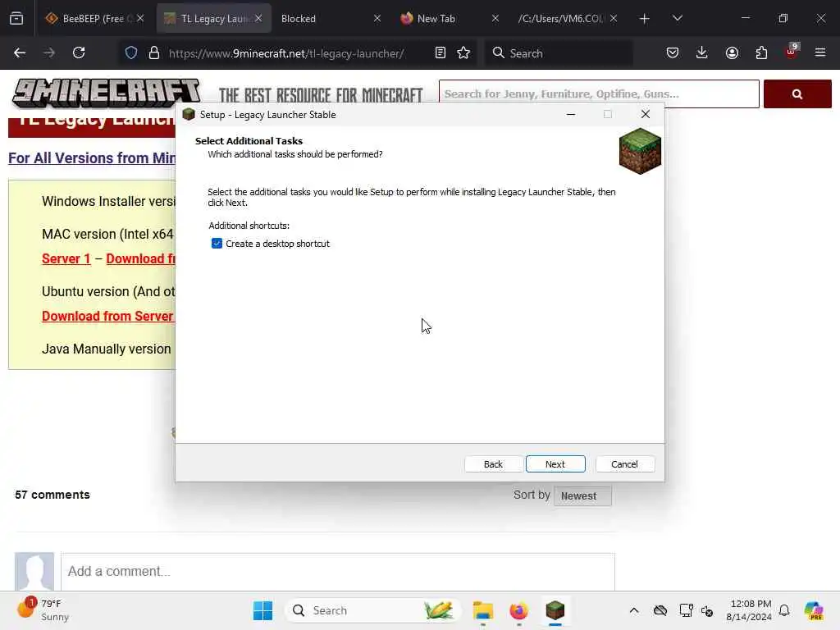Bookmark this page with star
This screenshot has height=630, width=840.
point(463,53)
